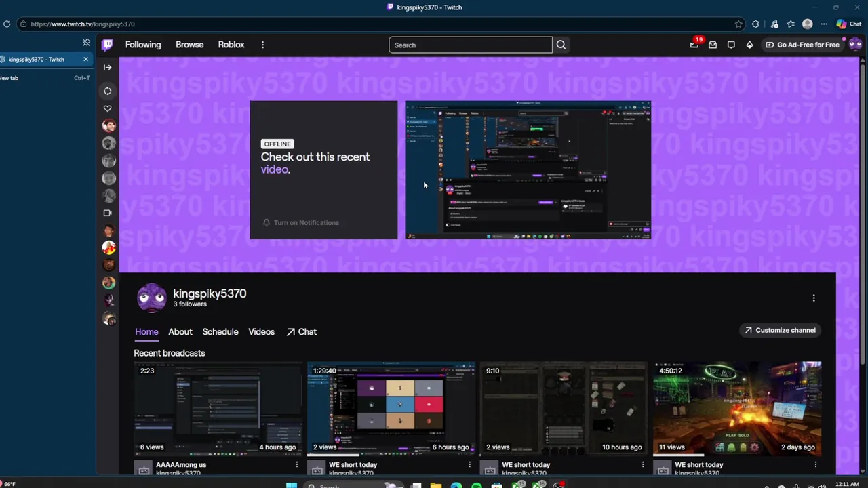Open the Favorites list icon
The image size is (868, 488).
pyautogui.click(x=791, y=24)
